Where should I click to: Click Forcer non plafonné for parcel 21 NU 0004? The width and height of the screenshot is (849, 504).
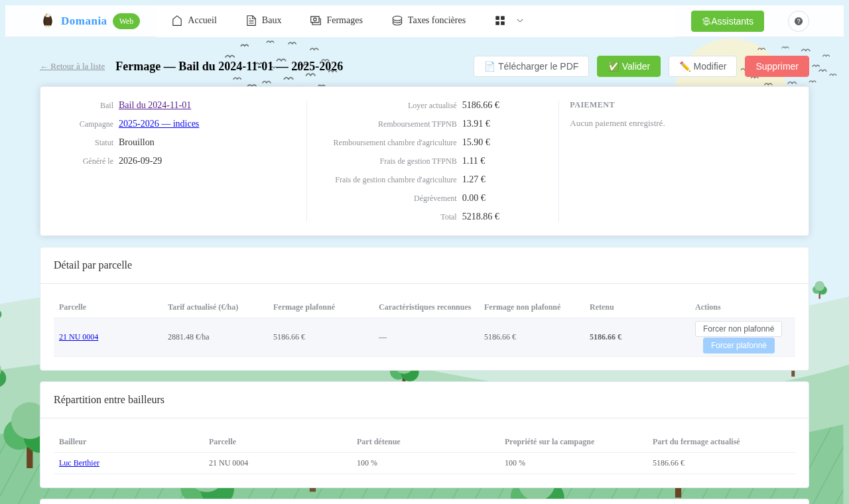coord(738,329)
